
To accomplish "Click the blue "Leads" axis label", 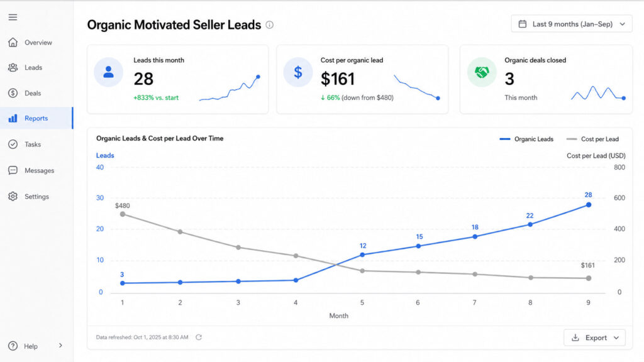I will (105, 156).
